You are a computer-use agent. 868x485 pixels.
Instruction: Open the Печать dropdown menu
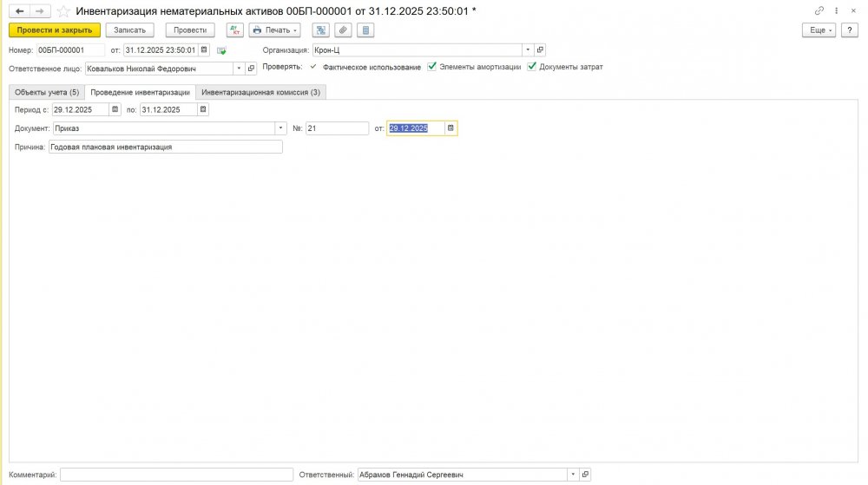click(x=274, y=29)
